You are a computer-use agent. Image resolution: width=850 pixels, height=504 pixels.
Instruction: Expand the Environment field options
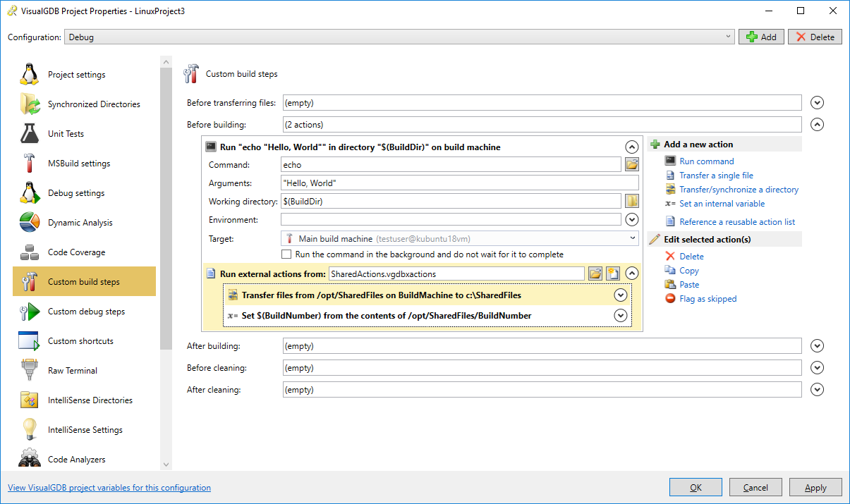[x=632, y=219]
